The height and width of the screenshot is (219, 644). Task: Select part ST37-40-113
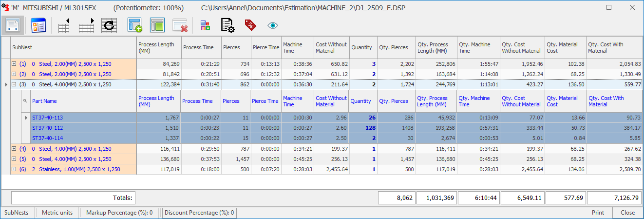(47, 118)
